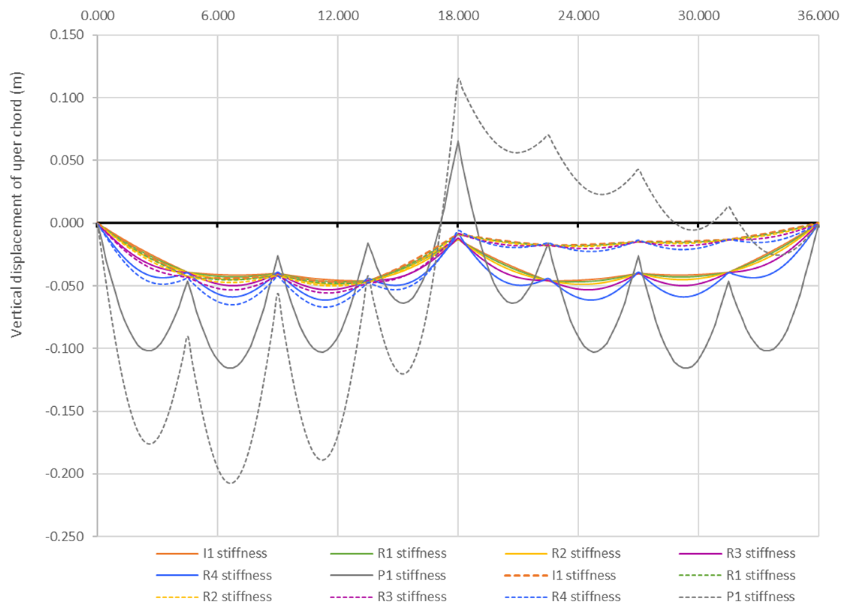Image resolution: width=848 pixels, height=616 pixels.
Task: Click the 0.150 vertical axis label
Action: tap(67, 35)
